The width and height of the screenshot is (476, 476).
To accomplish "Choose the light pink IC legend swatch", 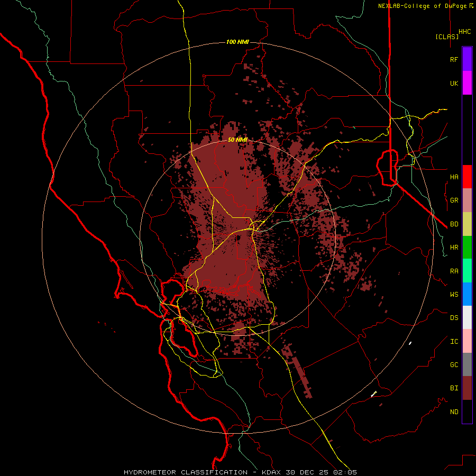I will (x=467, y=341).
